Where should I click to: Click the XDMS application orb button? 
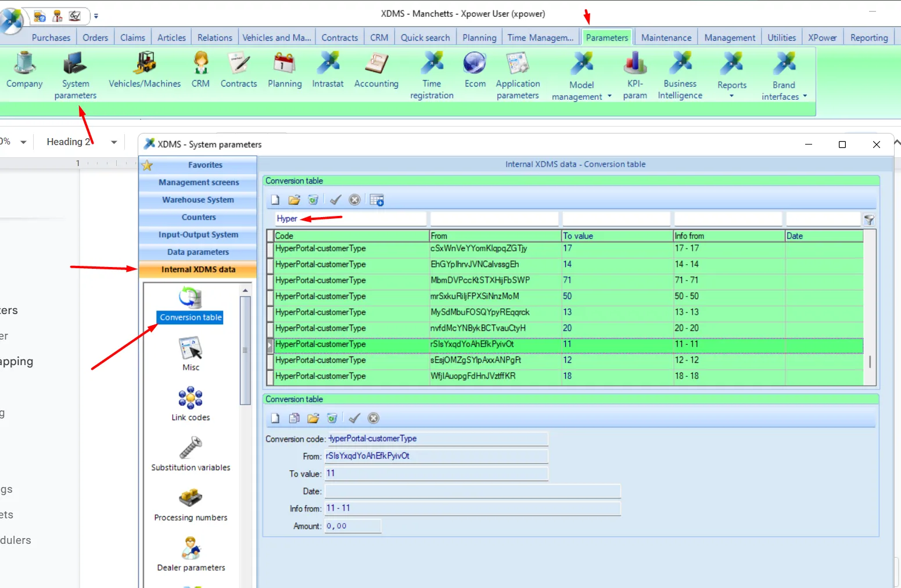10,21
